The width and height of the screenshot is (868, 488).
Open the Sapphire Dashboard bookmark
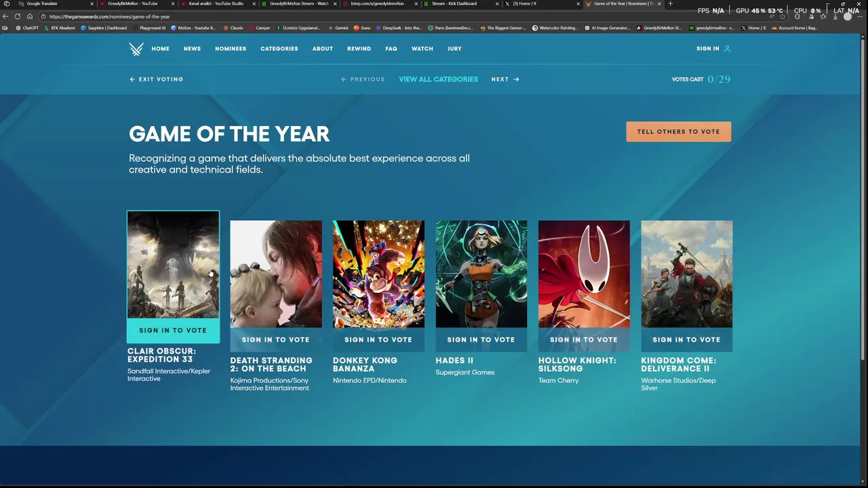104,28
